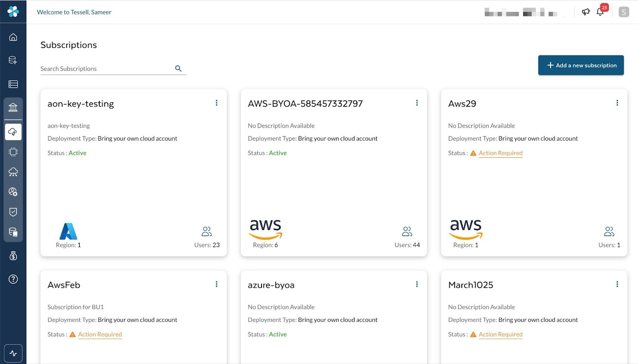Click the security shield sidebar icon
Screen dimensions: 638x364
(13, 212)
